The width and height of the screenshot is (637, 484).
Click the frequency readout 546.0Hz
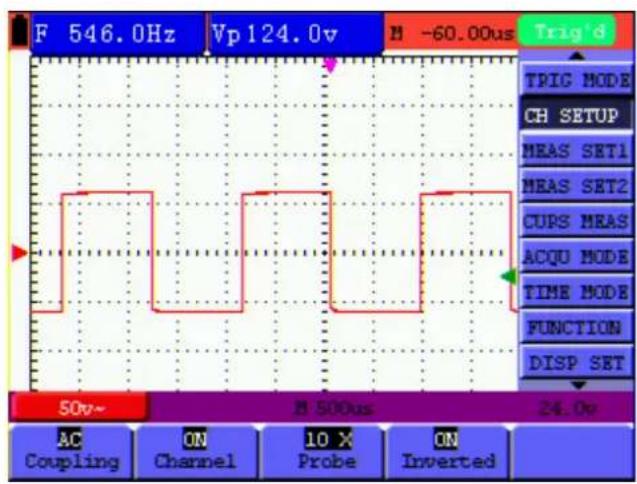[117, 34]
